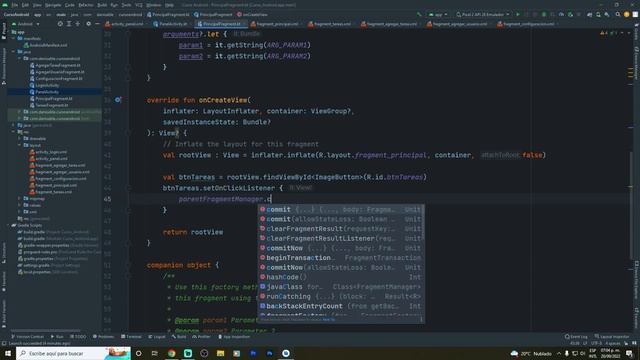Open File Explorer from the taskbar
This screenshot has width=640, height=360.
point(220,353)
